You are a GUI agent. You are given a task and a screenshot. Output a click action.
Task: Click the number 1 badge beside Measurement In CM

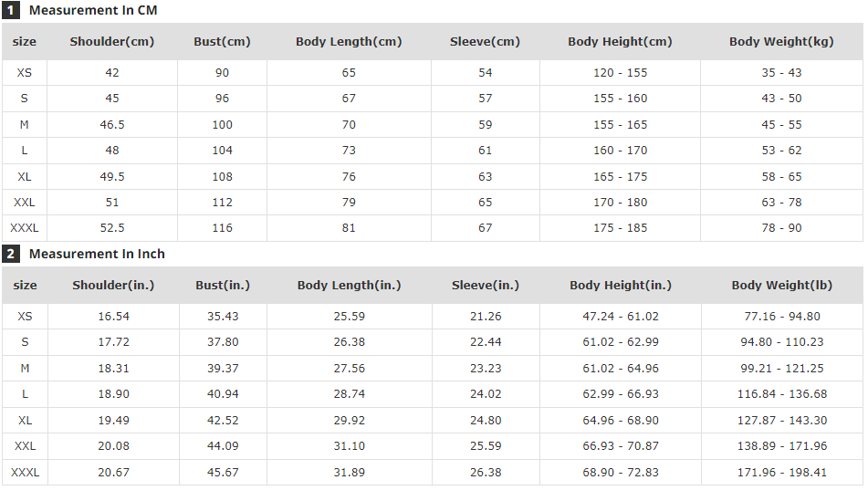(11, 10)
